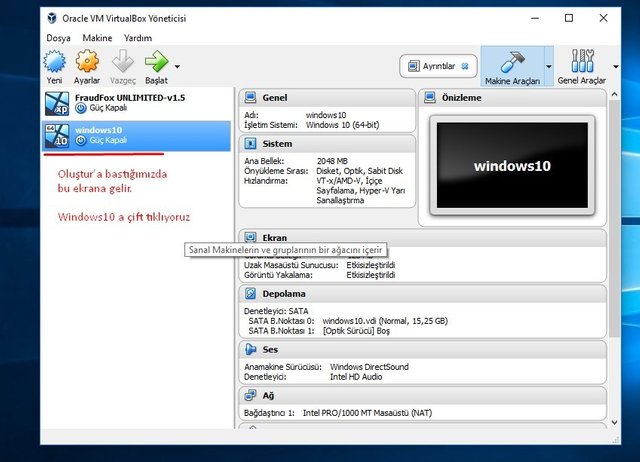
Task: Click the '2048 MB' memory value
Action: tap(332, 161)
